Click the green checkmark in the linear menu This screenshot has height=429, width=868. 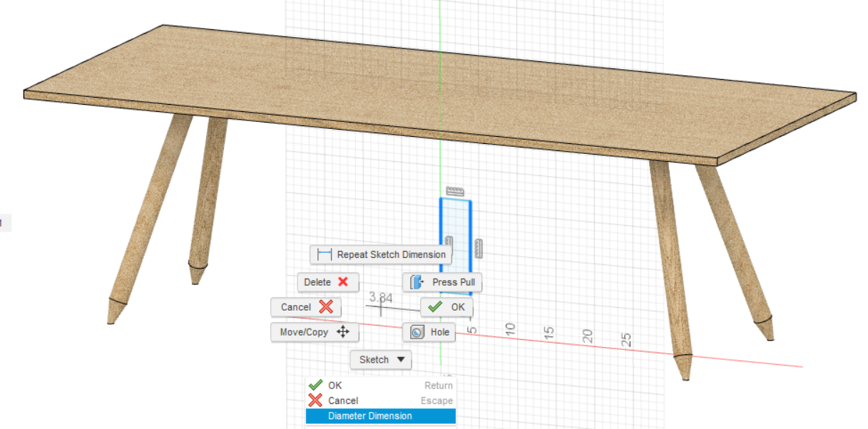click(x=316, y=385)
